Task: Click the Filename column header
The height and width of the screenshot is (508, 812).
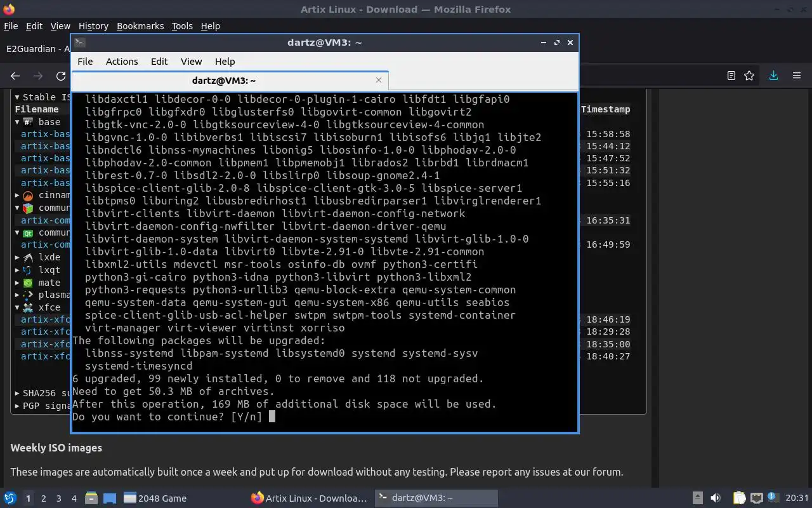Action: (x=37, y=109)
